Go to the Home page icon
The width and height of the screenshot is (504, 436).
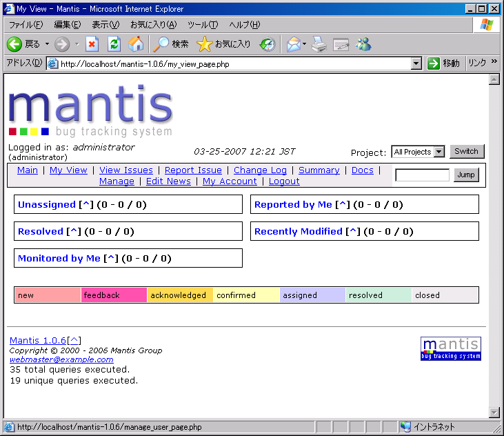(136, 44)
